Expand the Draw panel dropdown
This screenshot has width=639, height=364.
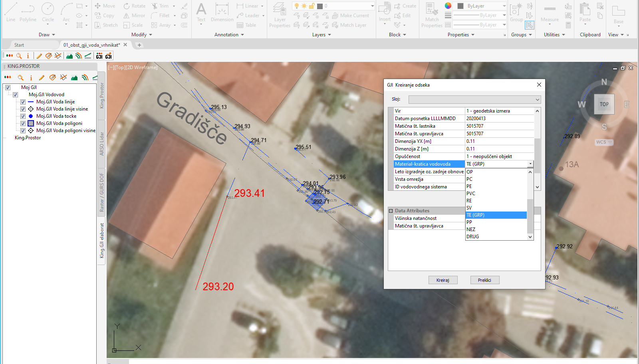(47, 35)
